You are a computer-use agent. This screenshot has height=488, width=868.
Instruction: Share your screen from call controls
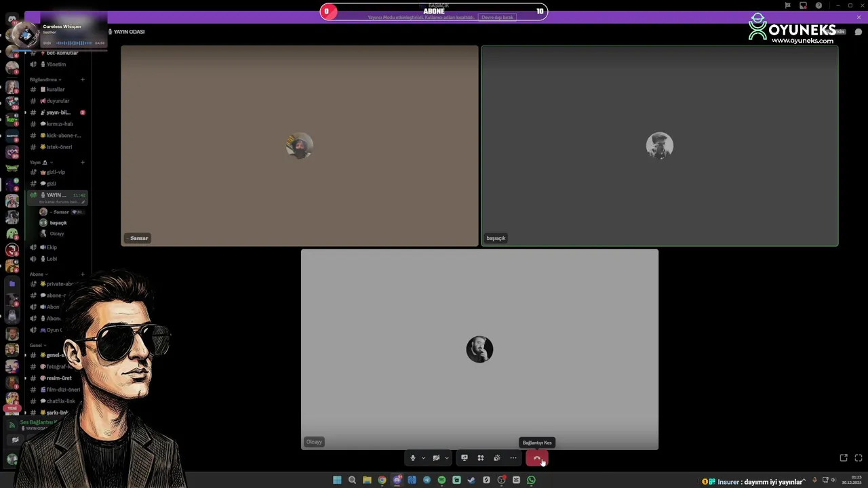point(465,458)
